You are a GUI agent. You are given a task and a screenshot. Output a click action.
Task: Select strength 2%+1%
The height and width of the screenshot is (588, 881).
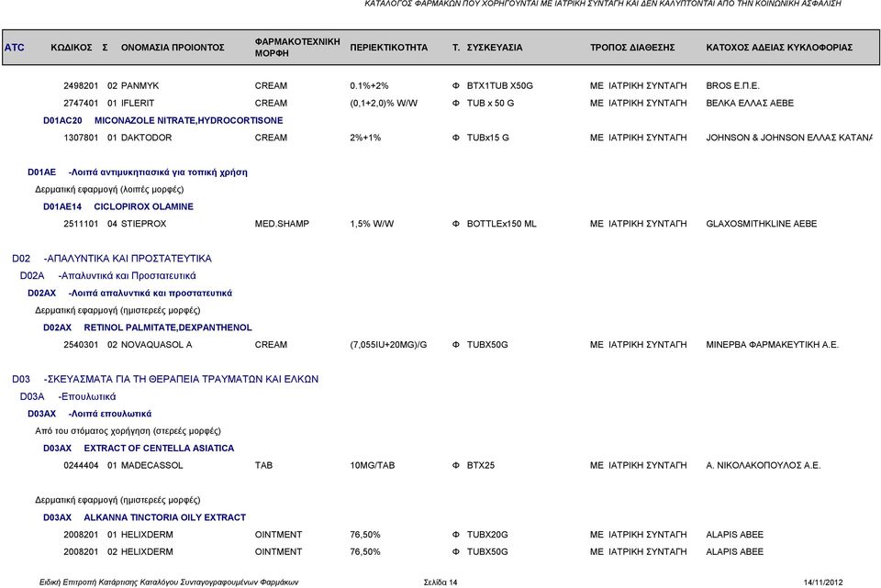click(x=365, y=138)
